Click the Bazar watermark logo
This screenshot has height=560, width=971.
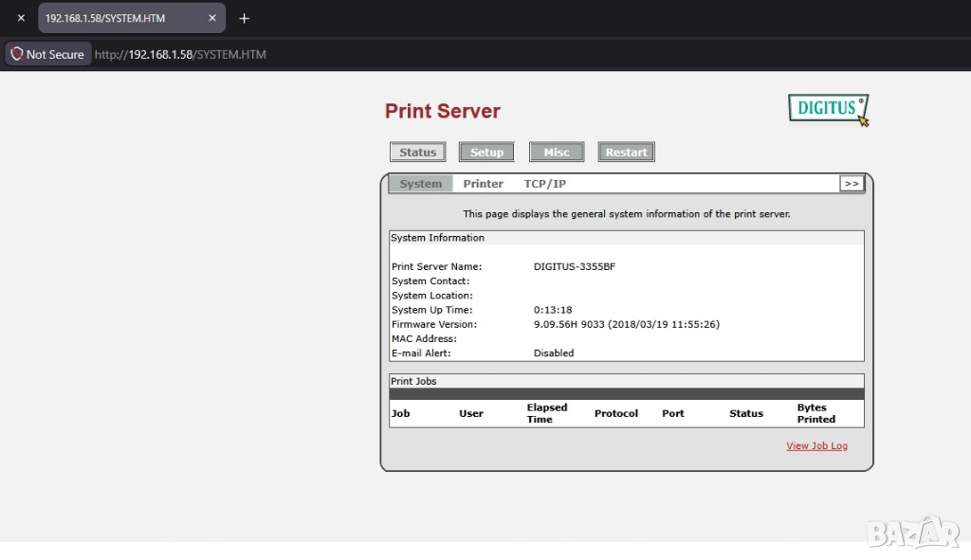(x=914, y=532)
